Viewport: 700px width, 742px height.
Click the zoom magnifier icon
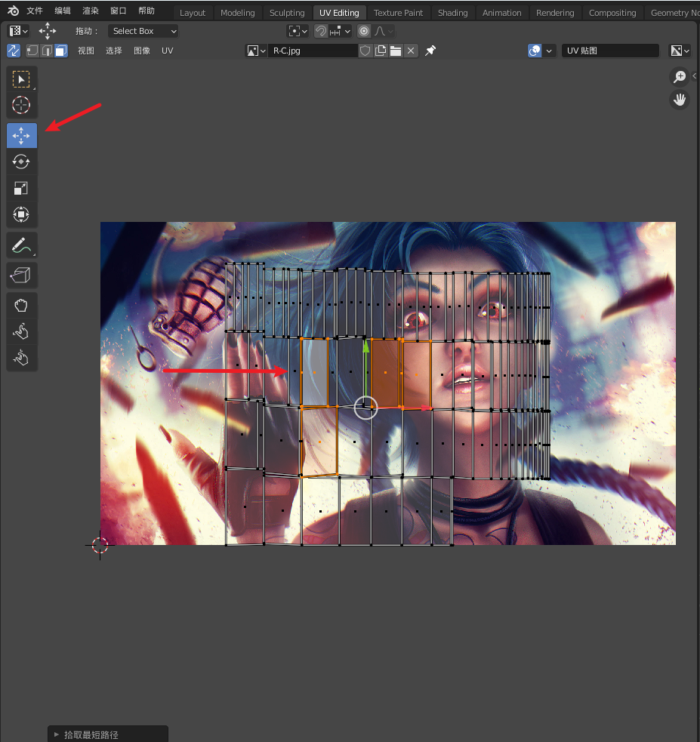click(680, 77)
